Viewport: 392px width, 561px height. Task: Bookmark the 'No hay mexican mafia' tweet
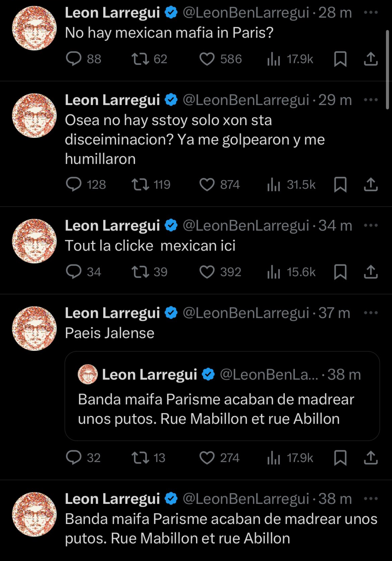(340, 59)
